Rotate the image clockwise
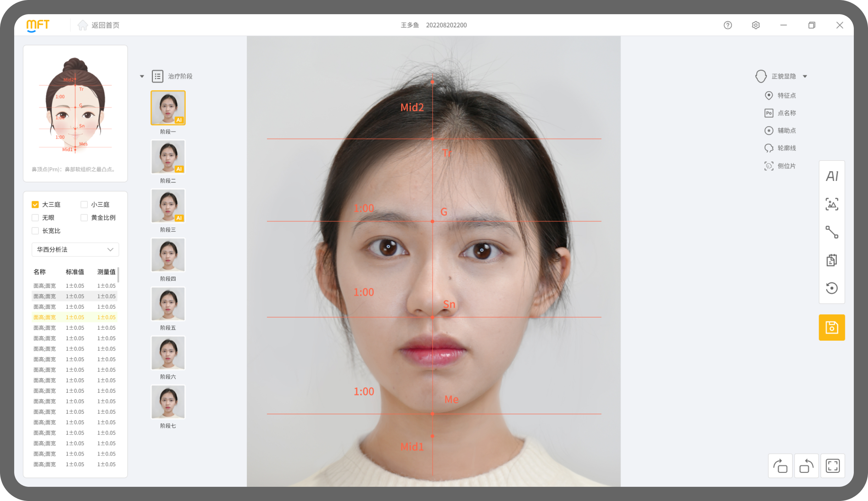Screen dimensions: 868x501 (780, 466)
